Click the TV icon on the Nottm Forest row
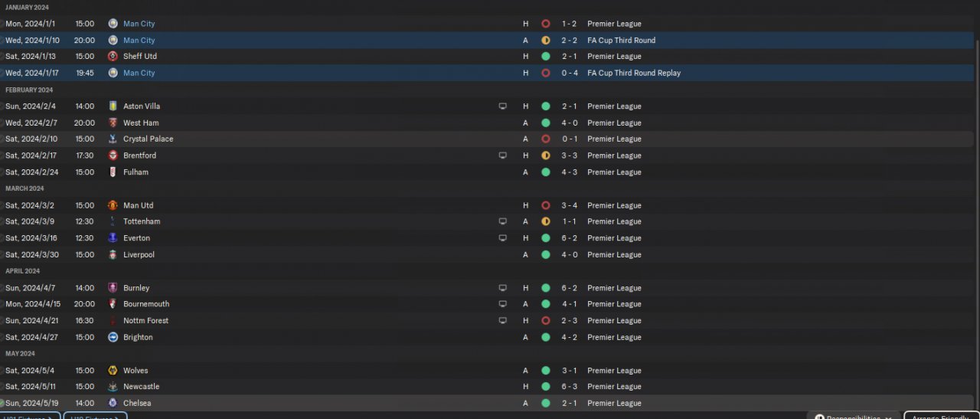Image resolution: width=980 pixels, height=419 pixels. [x=503, y=321]
